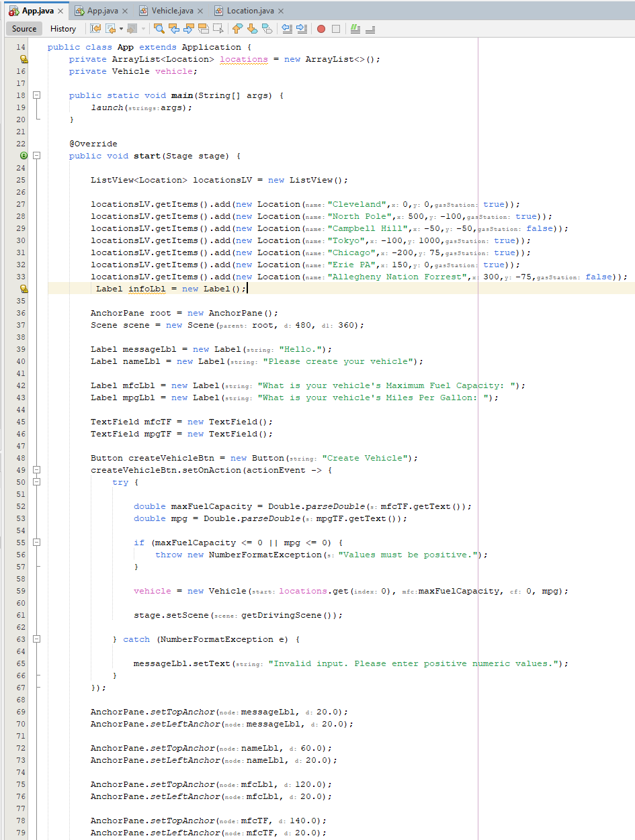Toggle rectangular selection mode
The image size is (635, 840).
(218, 28)
